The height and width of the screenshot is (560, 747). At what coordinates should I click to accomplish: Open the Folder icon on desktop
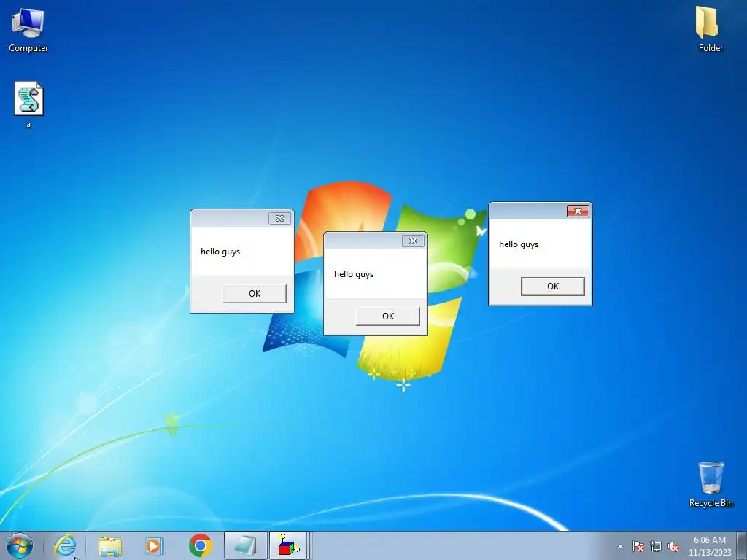711,29
